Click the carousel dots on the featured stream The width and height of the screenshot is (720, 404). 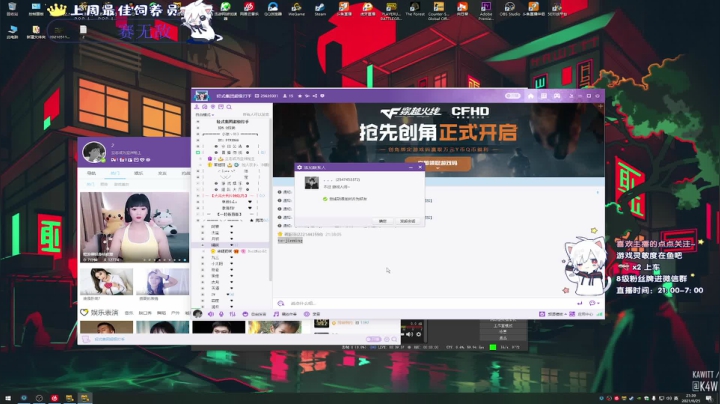(x=164, y=260)
